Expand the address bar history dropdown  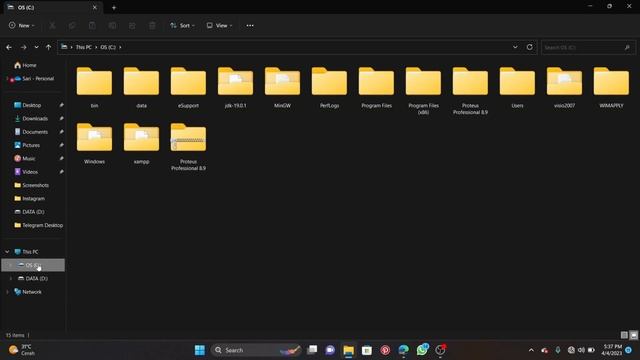pos(515,47)
